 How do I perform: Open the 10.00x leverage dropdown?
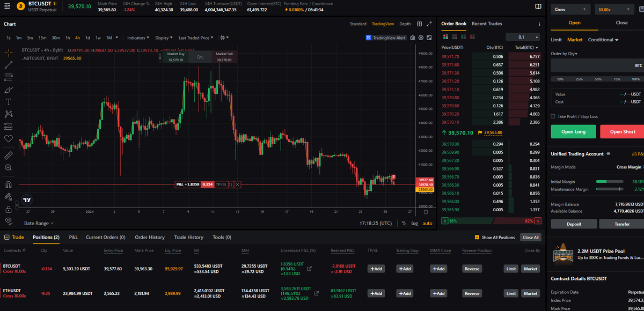pos(614,9)
